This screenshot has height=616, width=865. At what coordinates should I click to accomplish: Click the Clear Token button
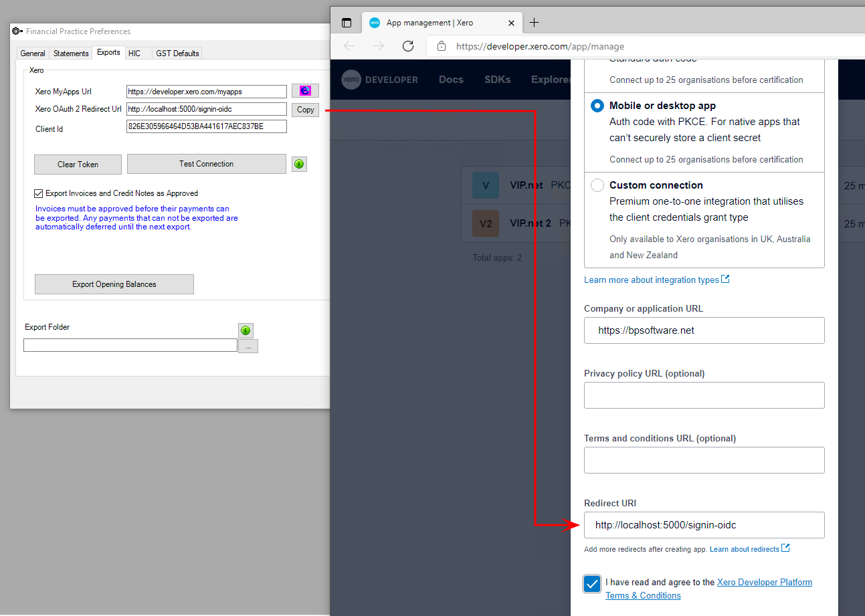point(78,164)
